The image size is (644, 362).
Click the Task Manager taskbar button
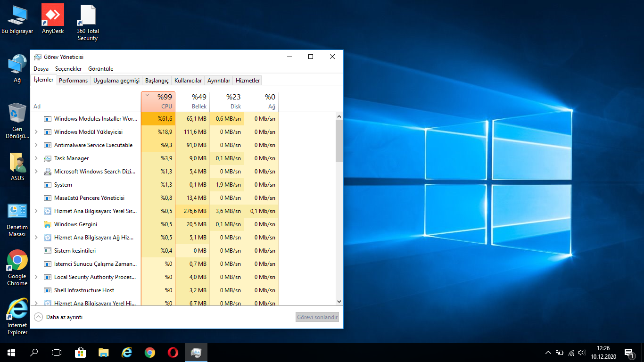[196, 352]
